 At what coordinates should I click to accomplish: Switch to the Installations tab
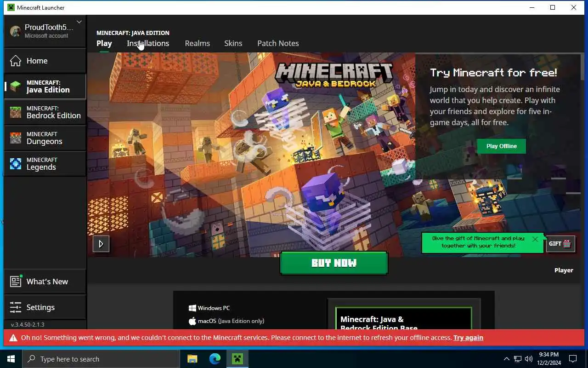pos(148,43)
